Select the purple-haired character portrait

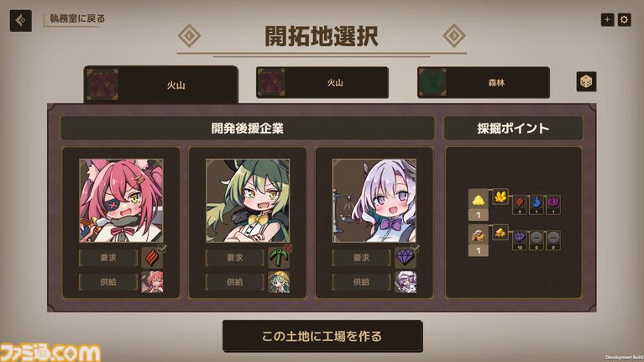[x=374, y=201]
